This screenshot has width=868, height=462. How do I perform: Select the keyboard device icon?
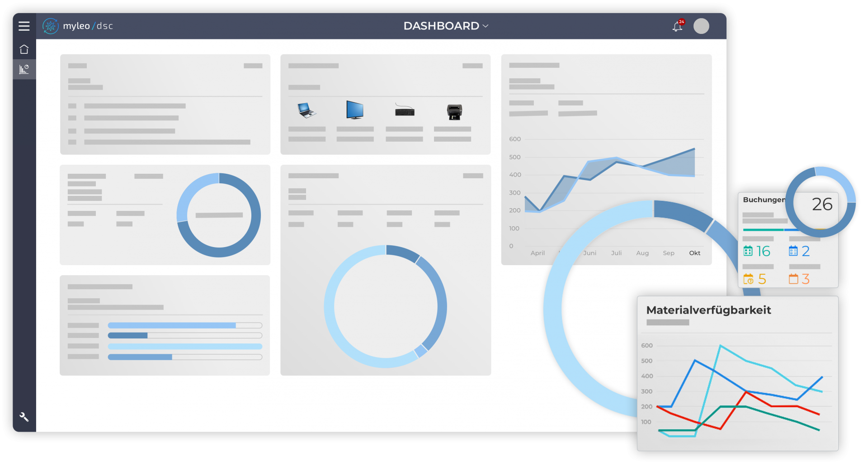point(405,110)
